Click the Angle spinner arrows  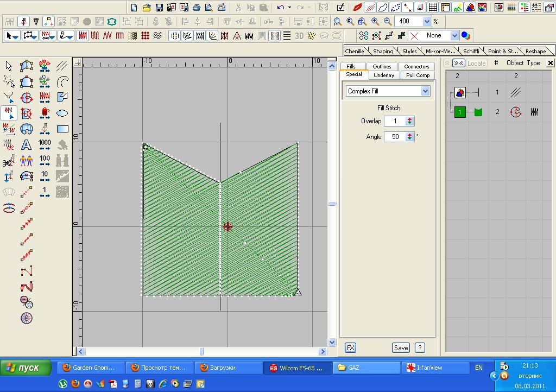point(410,137)
